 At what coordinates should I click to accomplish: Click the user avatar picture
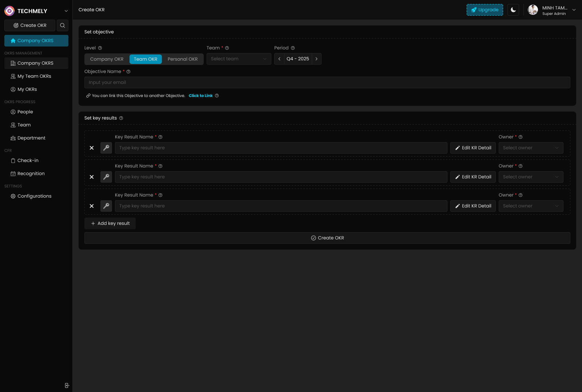533,10
